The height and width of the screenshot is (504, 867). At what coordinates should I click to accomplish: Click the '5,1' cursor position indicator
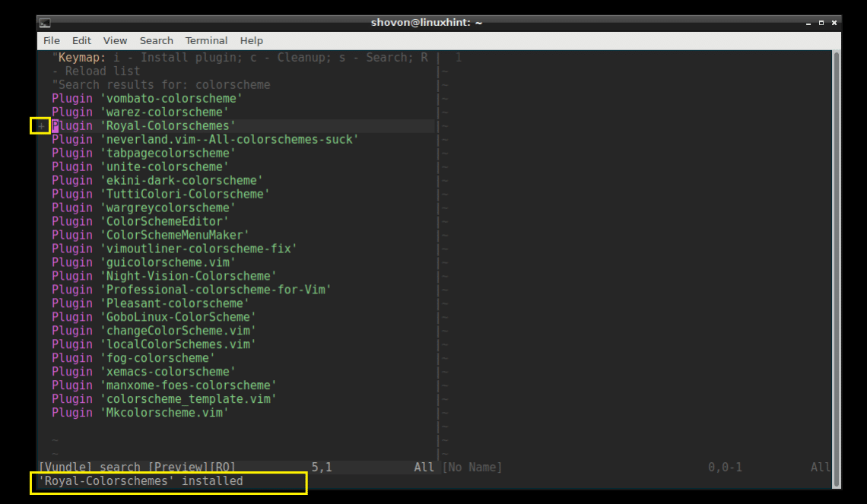(322, 468)
